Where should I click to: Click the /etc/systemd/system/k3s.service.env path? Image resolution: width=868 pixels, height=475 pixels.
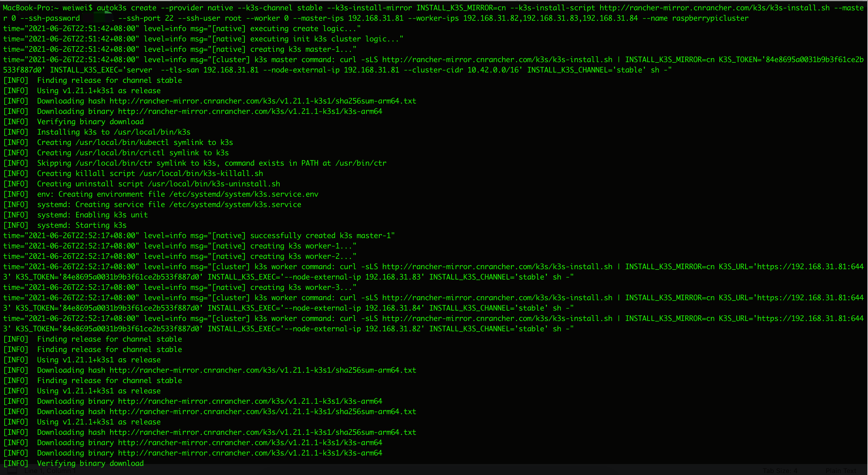pyautogui.click(x=243, y=194)
